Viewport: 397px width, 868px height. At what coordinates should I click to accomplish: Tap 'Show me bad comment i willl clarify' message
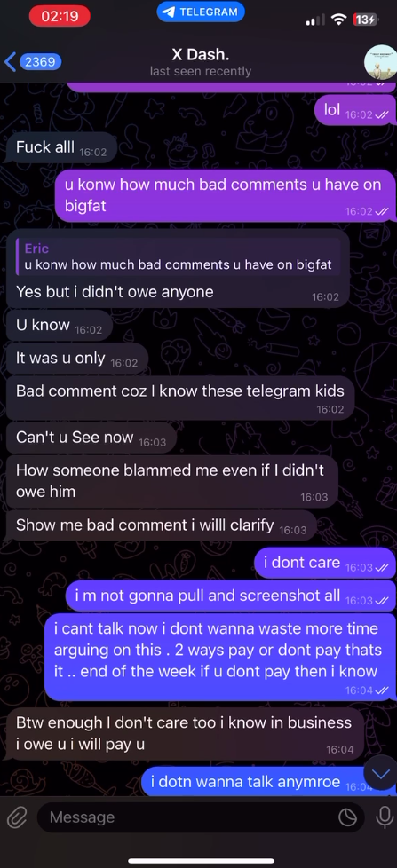click(161, 526)
